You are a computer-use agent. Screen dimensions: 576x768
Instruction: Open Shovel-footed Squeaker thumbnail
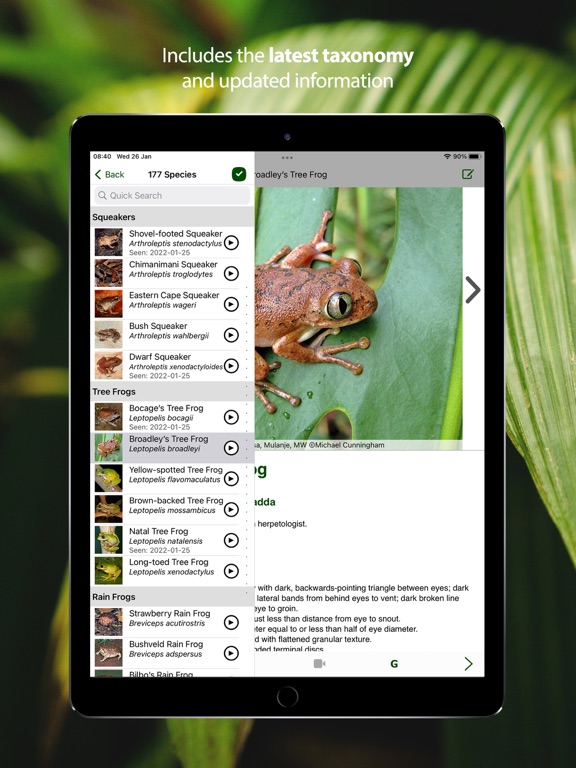109,242
